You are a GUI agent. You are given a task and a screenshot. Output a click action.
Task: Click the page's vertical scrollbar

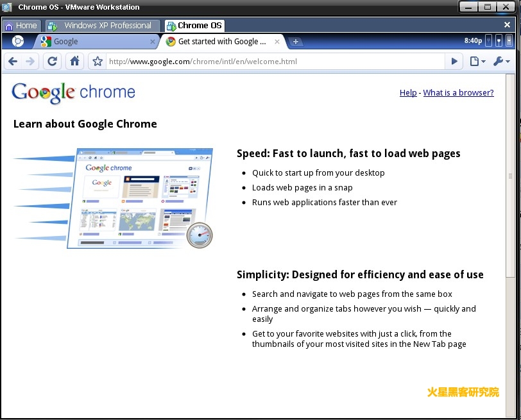[x=510, y=176]
